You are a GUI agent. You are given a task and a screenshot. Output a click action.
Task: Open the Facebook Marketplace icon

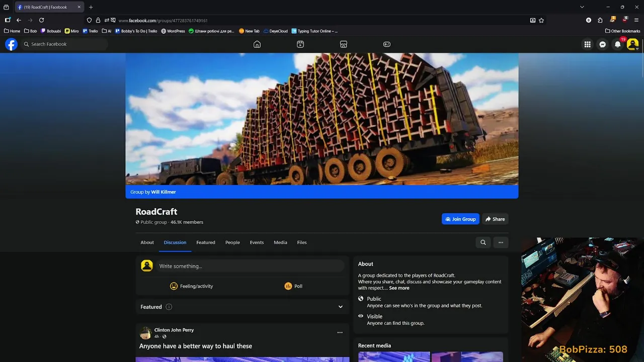(344, 44)
